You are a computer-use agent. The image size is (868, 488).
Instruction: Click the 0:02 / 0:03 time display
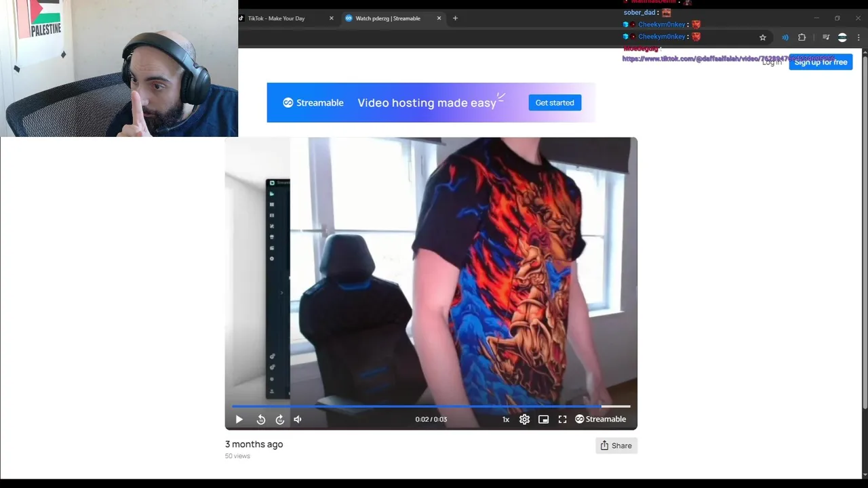tap(431, 420)
